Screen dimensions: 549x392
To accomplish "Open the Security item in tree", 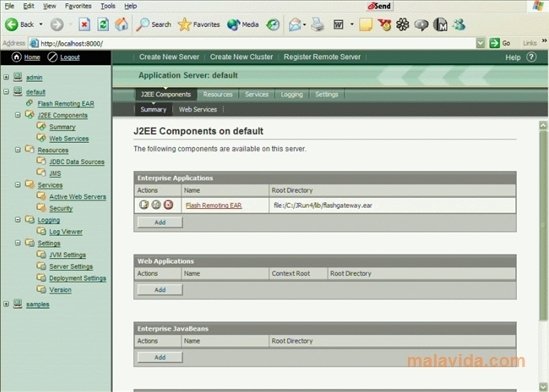I will pos(61,208).
